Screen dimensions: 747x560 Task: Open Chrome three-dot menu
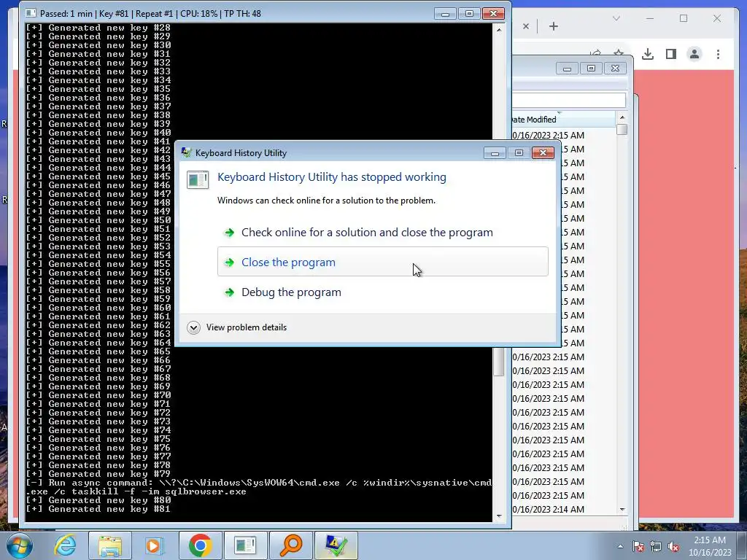(x=718, y=54)
